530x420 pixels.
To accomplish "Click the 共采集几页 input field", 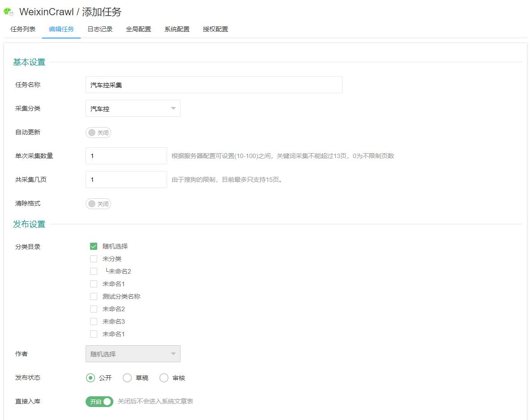I will (126, 180).
